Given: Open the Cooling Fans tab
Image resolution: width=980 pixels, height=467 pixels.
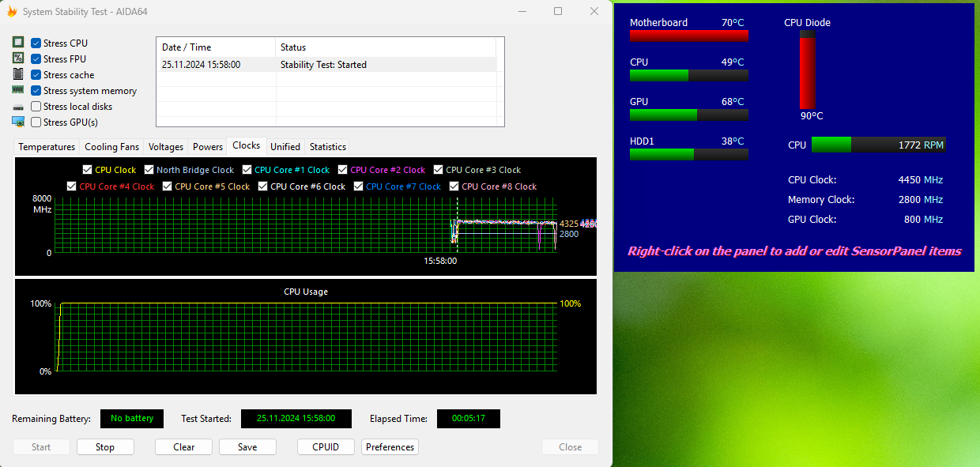Looking at the screenshot, I should pos(111,147).
